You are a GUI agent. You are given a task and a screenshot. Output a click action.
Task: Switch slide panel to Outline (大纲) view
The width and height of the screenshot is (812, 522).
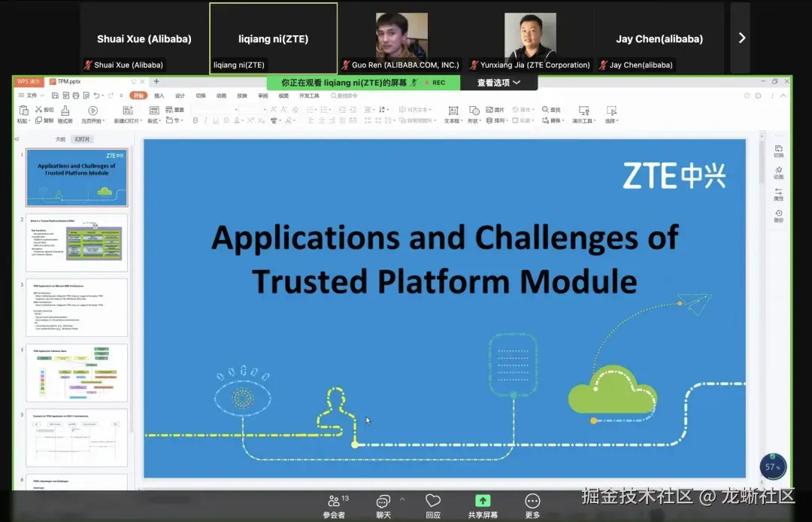61,139
